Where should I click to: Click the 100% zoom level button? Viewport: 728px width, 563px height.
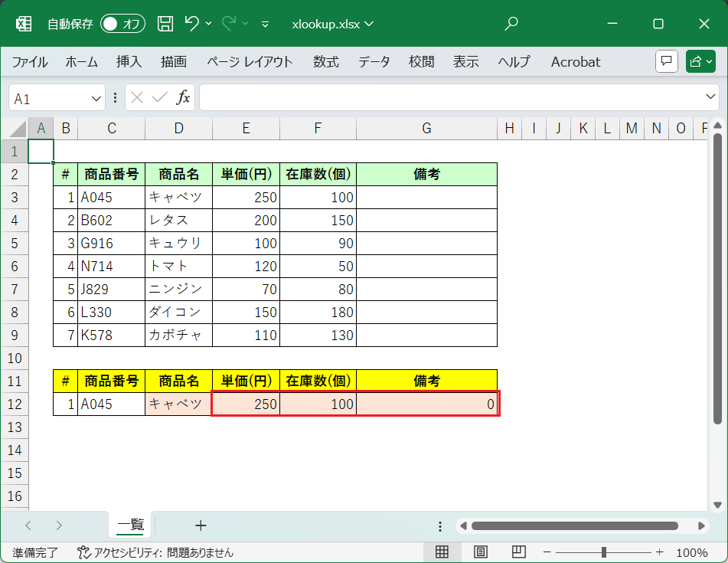point(692,552)
